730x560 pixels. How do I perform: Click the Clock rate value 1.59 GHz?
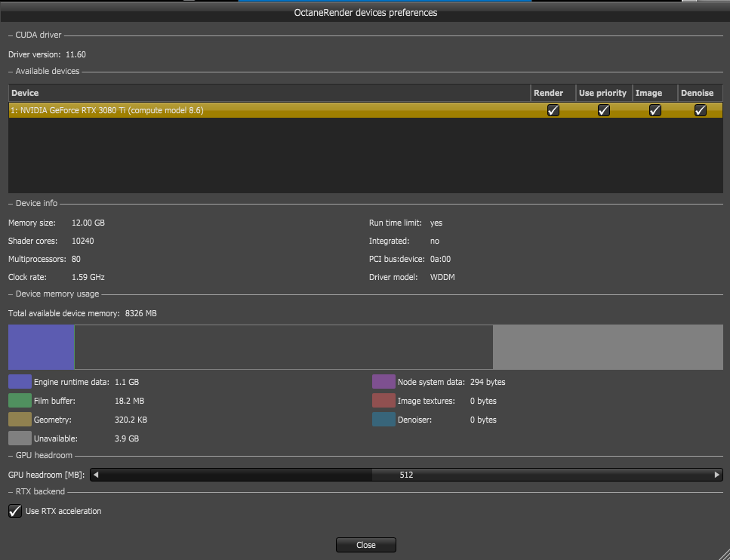tap(88, 277)
